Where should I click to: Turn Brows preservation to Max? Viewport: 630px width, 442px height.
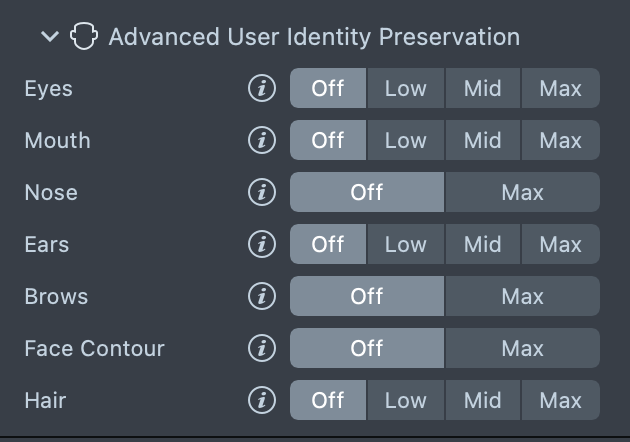tap(522, 296)
